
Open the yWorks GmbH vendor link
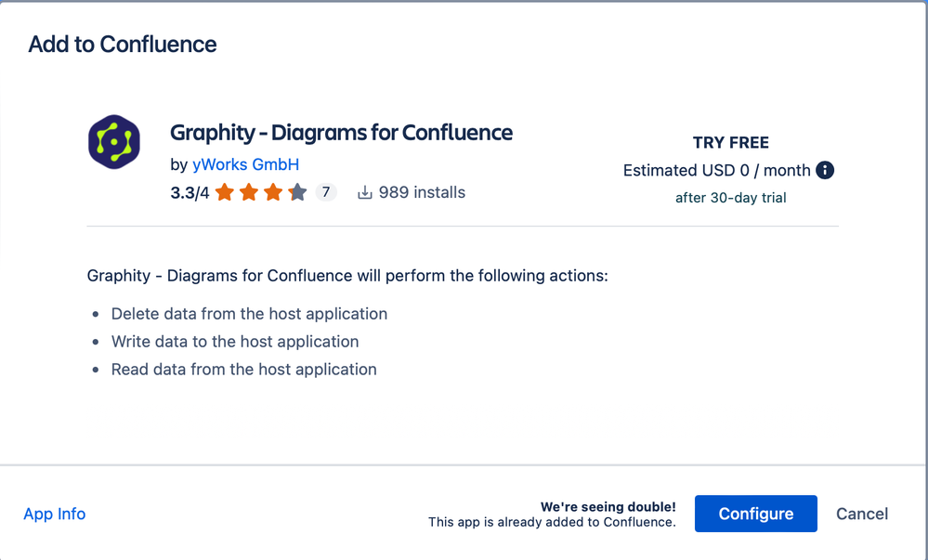click(x=245, y=164)
